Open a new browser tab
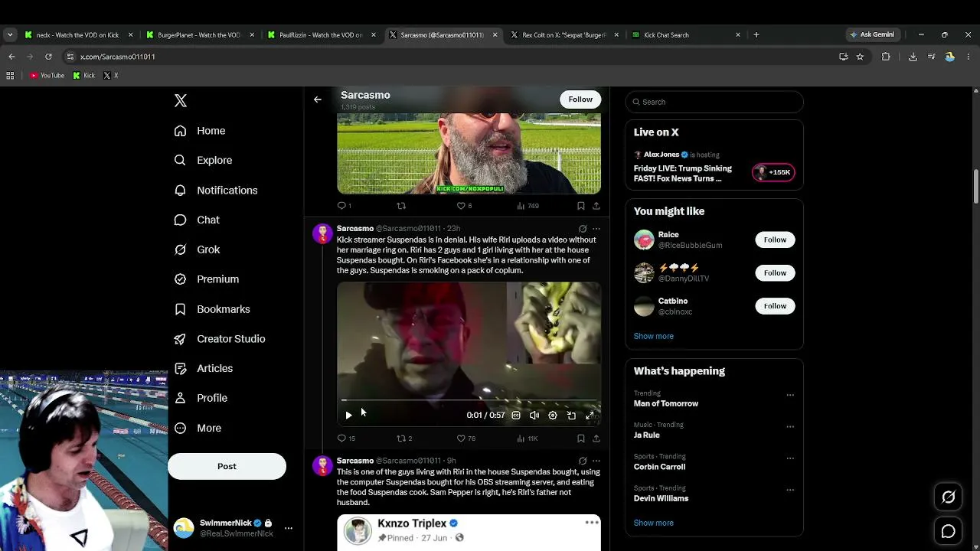980x551 pixels. click(756, 34)
